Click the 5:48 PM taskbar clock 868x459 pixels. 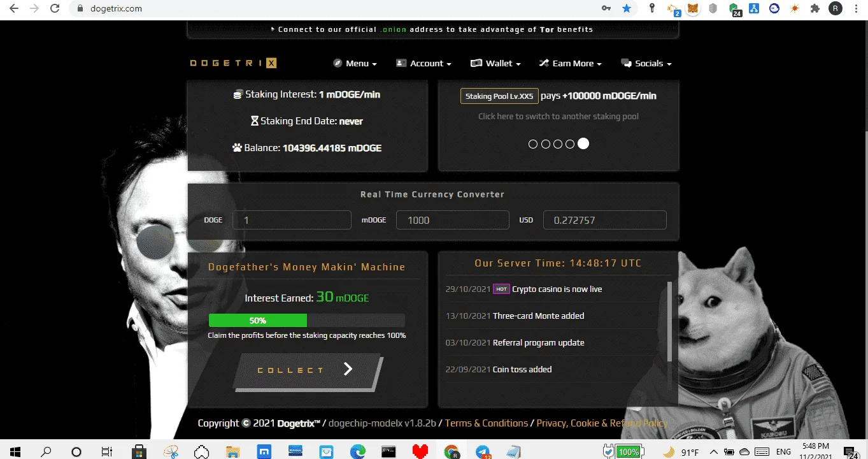tap(816, 451)
